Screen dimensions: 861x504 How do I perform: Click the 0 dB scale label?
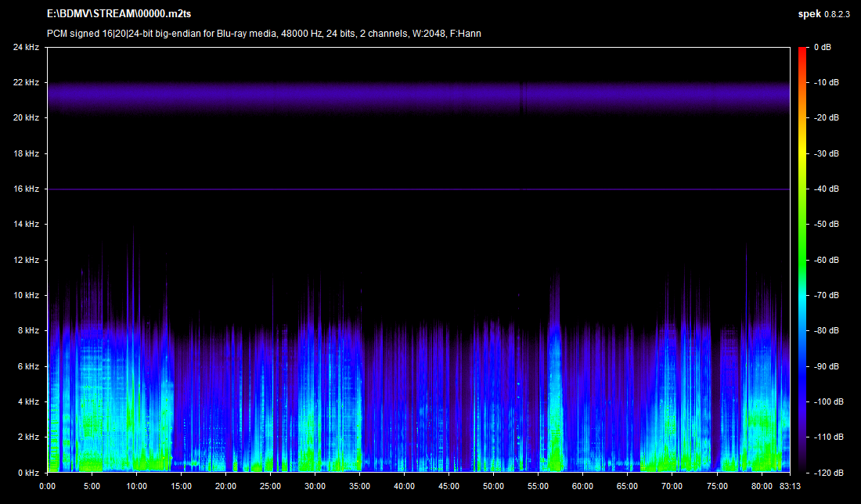(x=821, y=47)
